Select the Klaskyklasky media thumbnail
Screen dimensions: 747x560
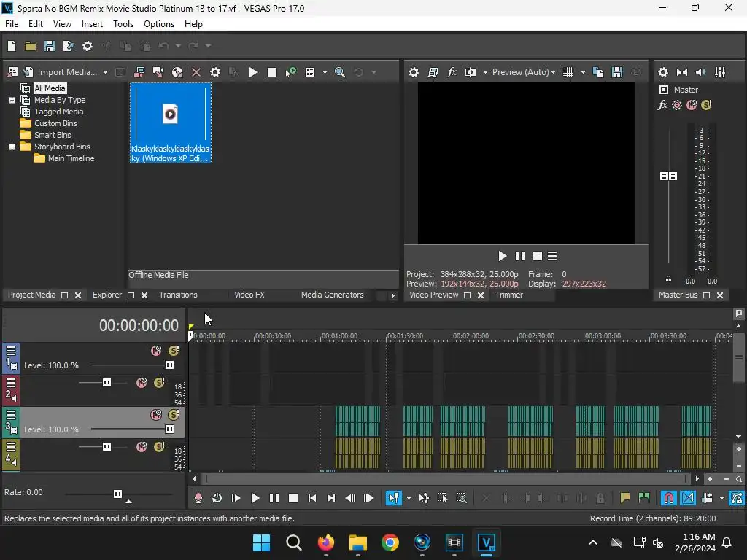click(x=171, y=122)
